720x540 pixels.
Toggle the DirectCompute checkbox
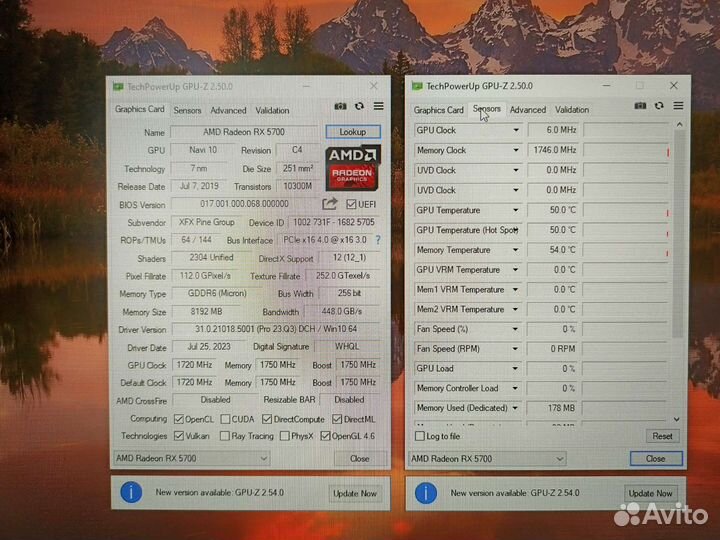point(267,419)
